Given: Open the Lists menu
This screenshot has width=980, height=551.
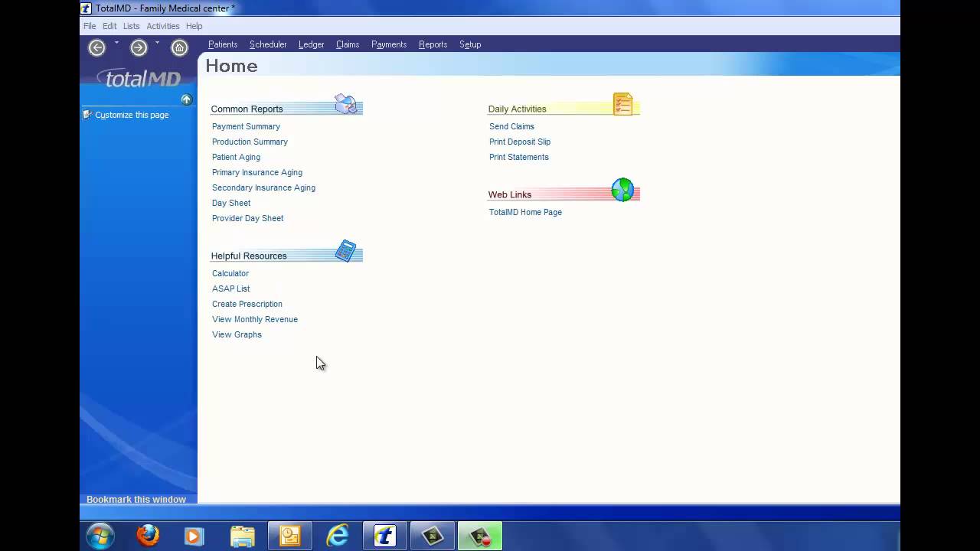Looking at the screenshot, I should pyautogui.click(x=132, y=26).
